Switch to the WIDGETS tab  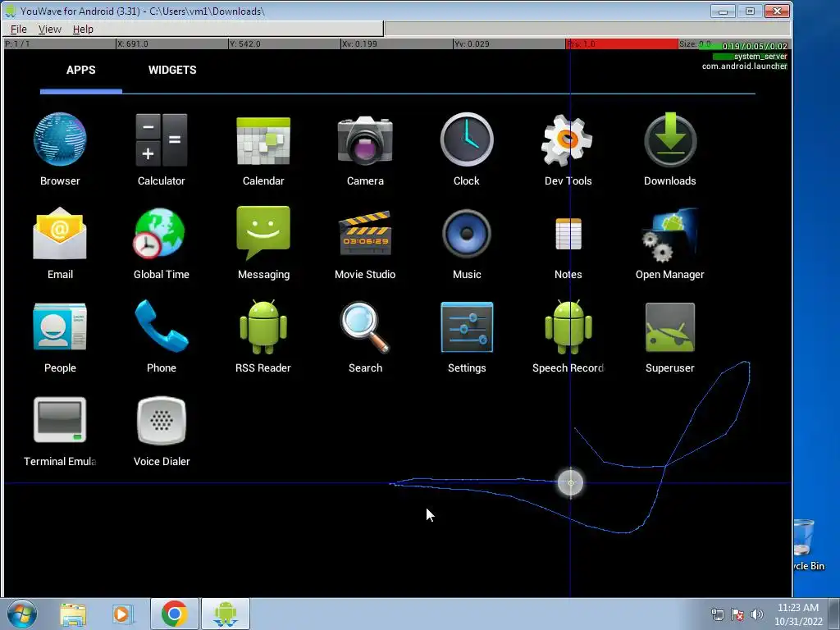coord(172,71)
